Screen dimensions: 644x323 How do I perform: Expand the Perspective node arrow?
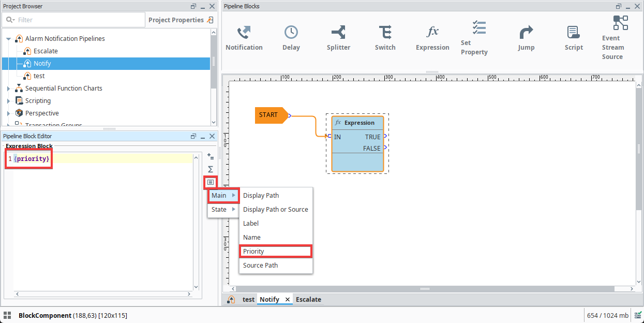(x=8, y=113)
